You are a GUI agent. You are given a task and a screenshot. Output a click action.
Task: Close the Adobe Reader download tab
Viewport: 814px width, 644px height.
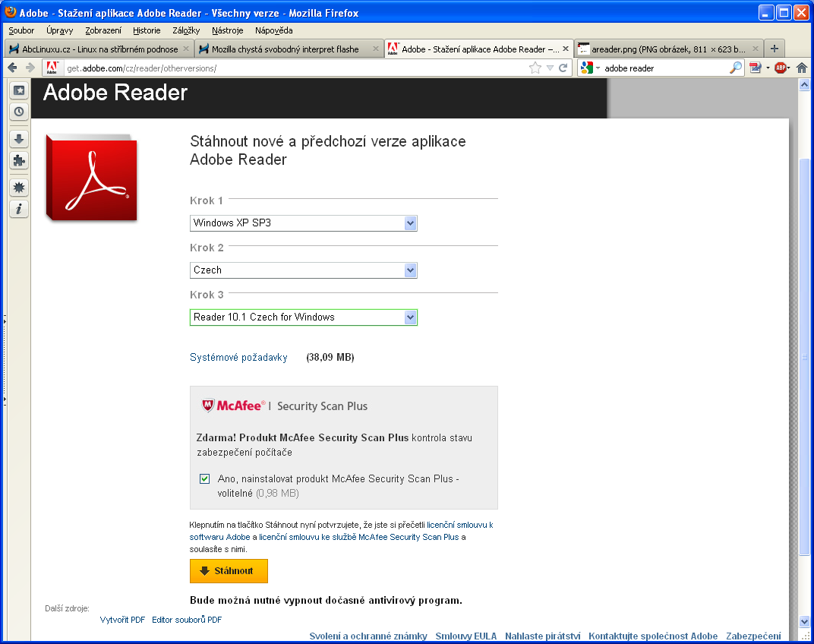pyautogui.click(x=566, y=49)
